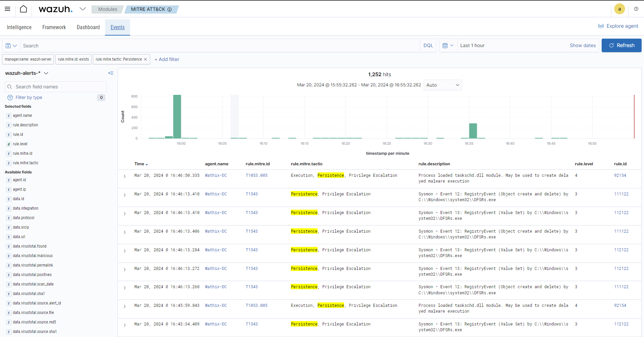Expand the 16:46:13.260 event row
The width and height of the screenshot is (644, 337).
pyautogui.click(x=125, y=288)
